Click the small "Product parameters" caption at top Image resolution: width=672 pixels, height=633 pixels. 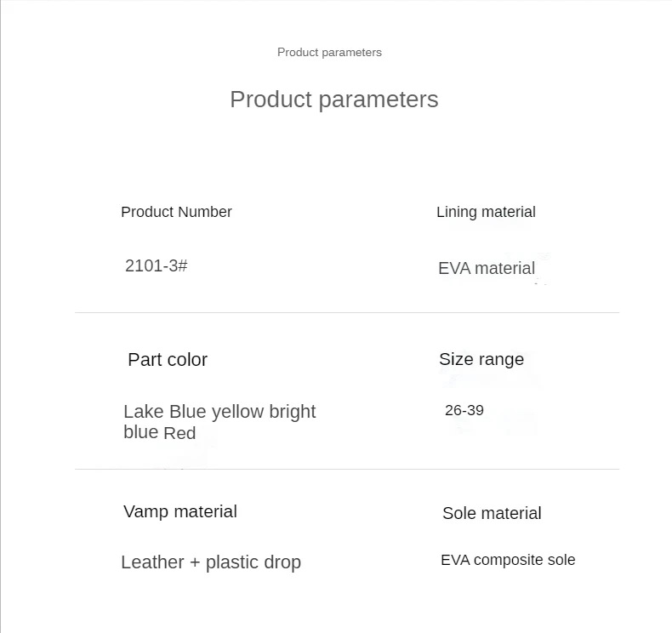pyautogui.click(x=329, y=53)
